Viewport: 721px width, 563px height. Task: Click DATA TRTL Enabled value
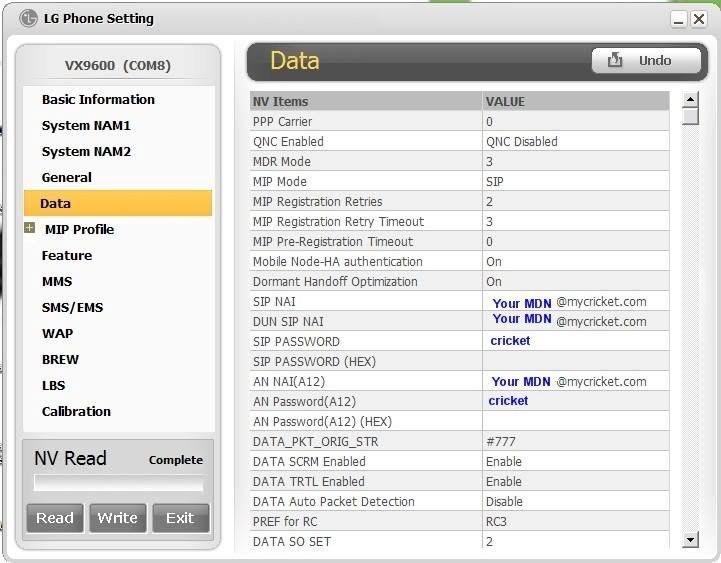pos(576,481)
